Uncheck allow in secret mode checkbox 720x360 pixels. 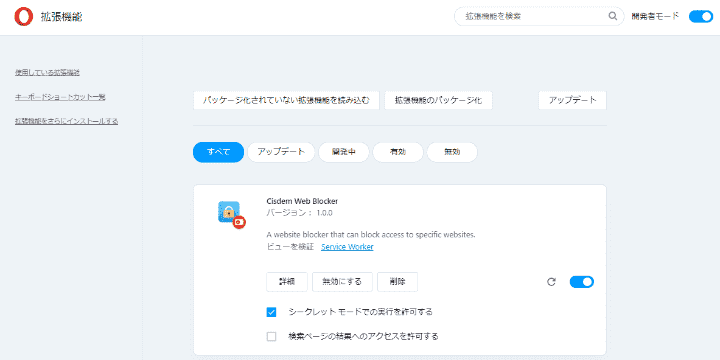271,312
